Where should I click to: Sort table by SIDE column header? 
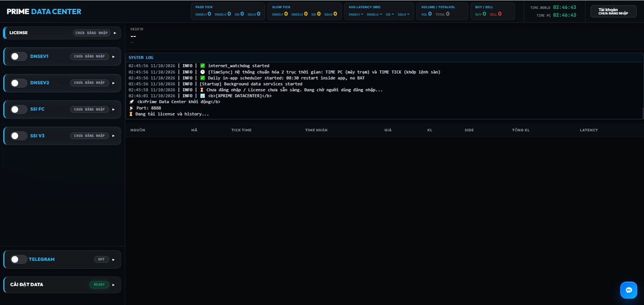[469, 130]
